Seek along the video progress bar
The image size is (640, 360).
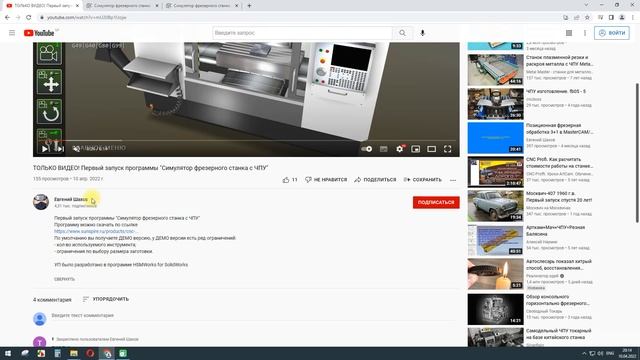coord(246,140)
